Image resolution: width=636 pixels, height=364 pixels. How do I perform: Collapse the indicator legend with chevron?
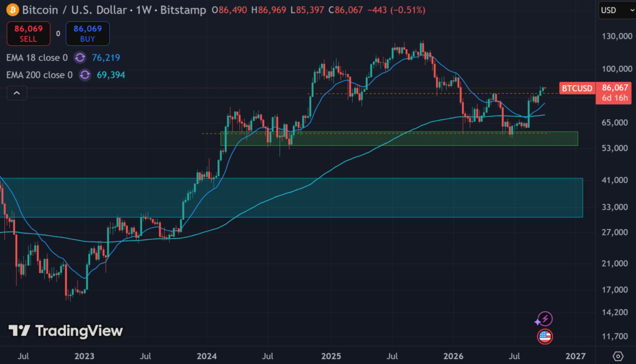tap(17, 93)
